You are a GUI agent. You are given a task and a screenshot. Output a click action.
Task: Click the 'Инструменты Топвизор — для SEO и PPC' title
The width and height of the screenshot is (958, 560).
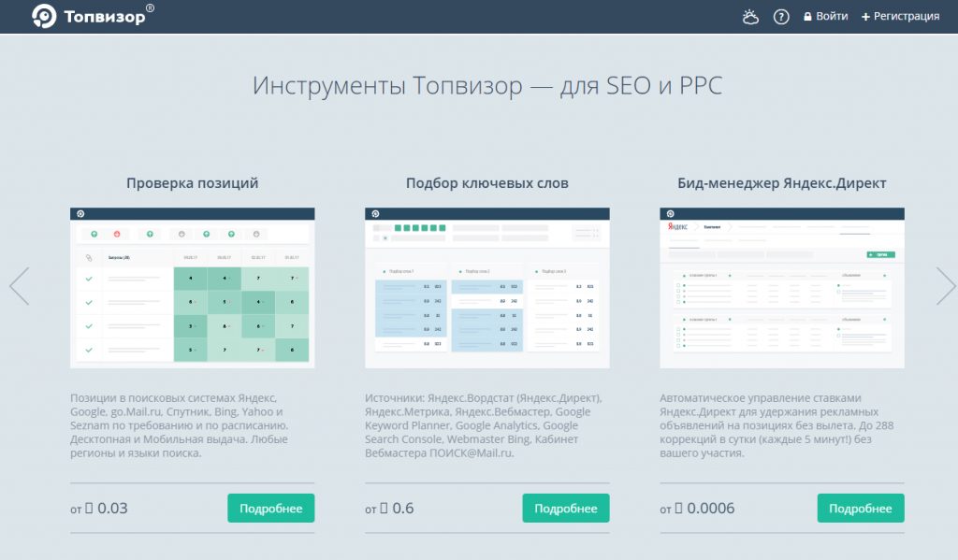pos(487,85)
